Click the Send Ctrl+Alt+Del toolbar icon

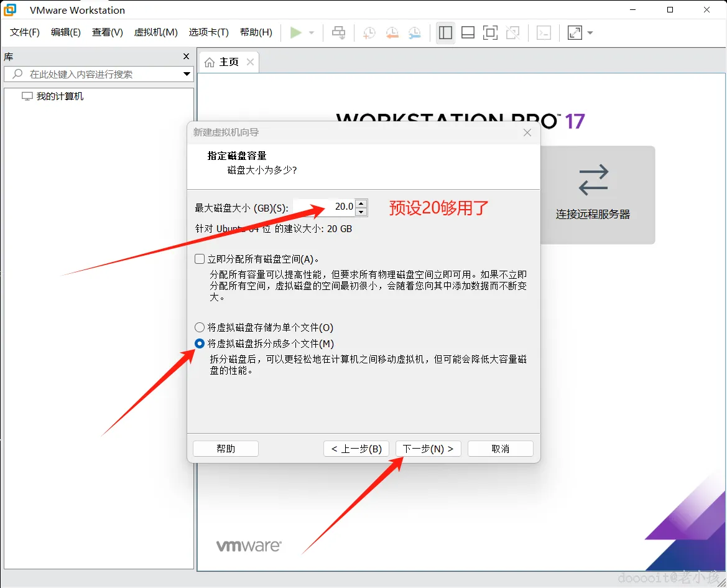point(339,32)
